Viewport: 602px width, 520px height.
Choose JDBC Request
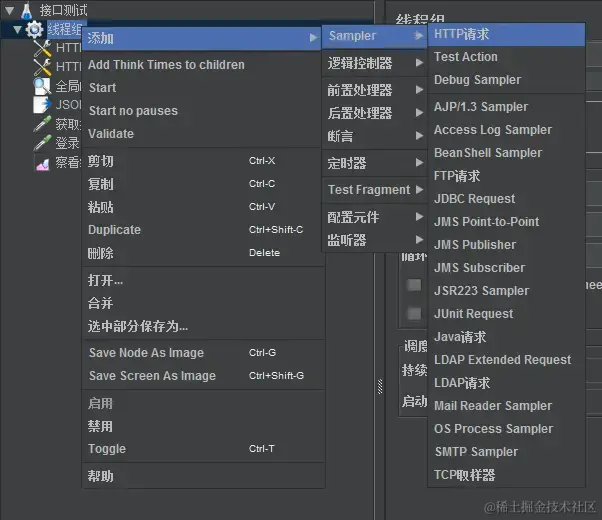click(506, 199)
